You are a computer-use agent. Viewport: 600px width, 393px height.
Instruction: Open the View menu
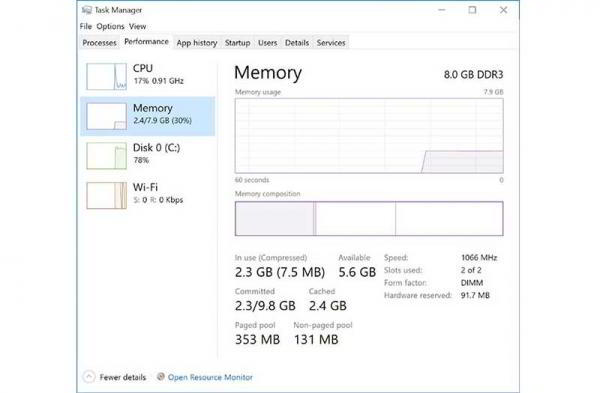137,26
